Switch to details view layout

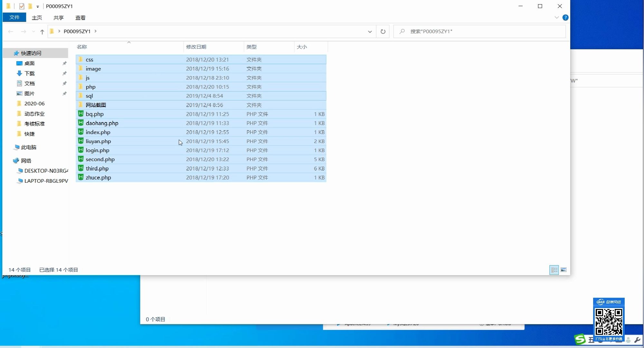[554, 270]
